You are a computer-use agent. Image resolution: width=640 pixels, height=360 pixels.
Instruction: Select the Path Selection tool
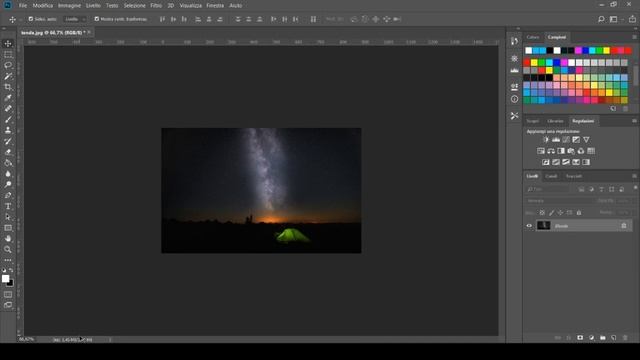pyautogui.click(x=8, y=217)
